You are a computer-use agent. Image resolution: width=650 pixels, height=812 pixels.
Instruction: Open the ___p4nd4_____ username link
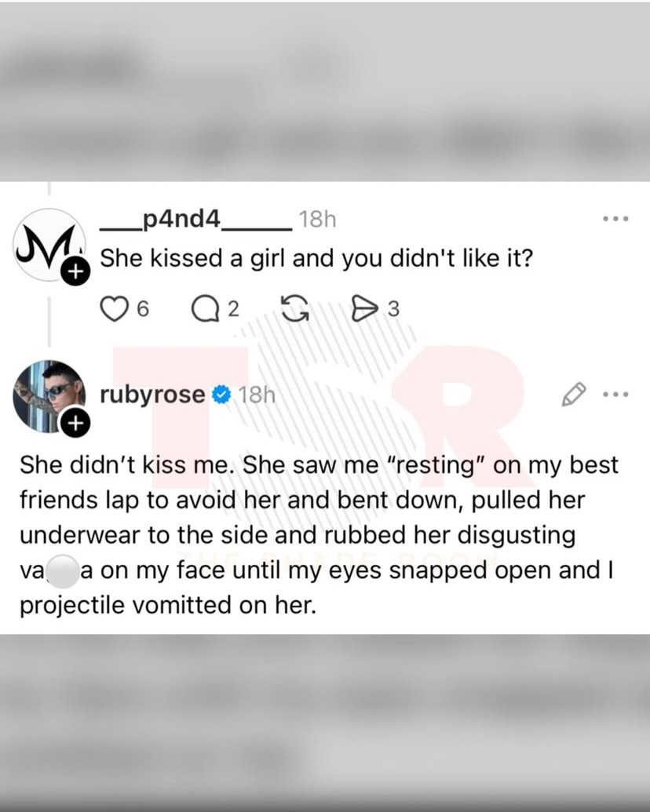[196, 220]
